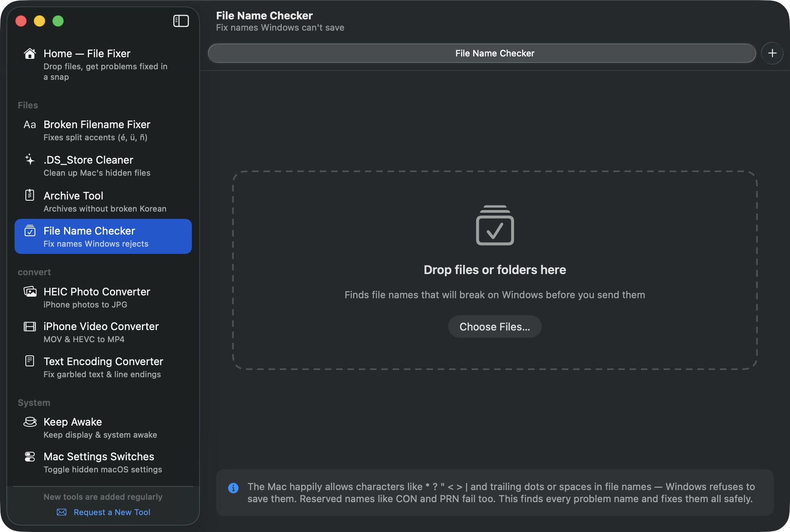Open Keep Awake tool
Viewport: 790px width, 532px height.
103,428
